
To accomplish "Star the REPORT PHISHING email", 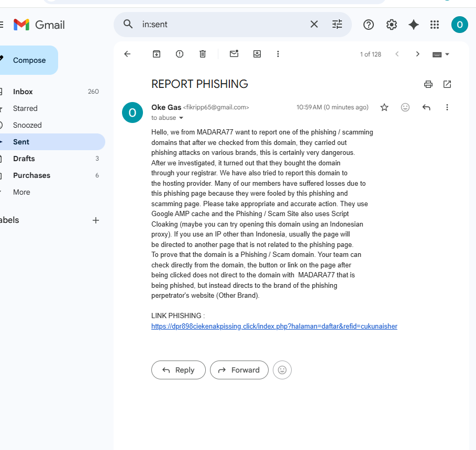I will point(384,107).
